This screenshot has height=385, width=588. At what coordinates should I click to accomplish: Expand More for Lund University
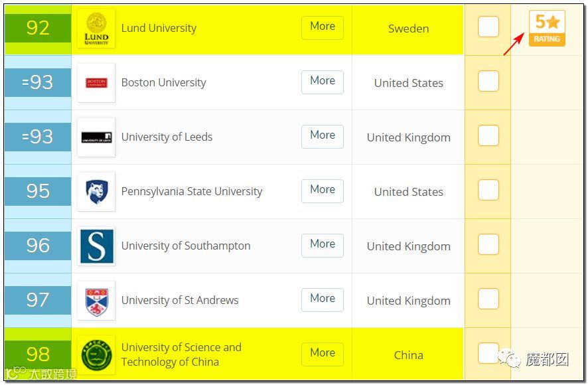click(323, 27)
